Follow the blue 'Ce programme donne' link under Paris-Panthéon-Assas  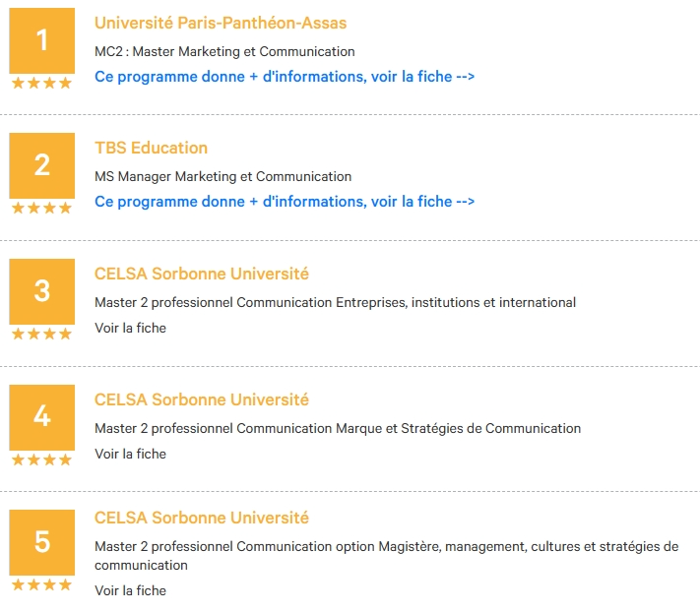coord(285,77)
